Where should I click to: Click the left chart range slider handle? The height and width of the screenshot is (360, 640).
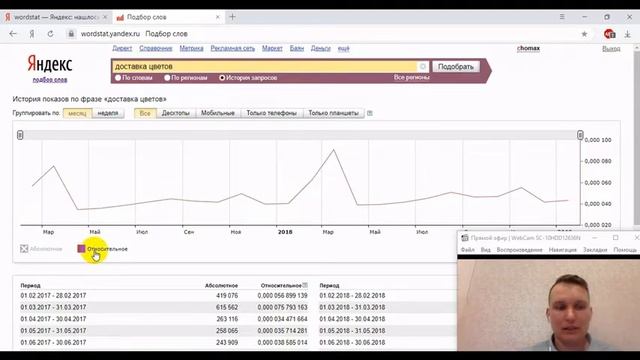pos(20,135)
